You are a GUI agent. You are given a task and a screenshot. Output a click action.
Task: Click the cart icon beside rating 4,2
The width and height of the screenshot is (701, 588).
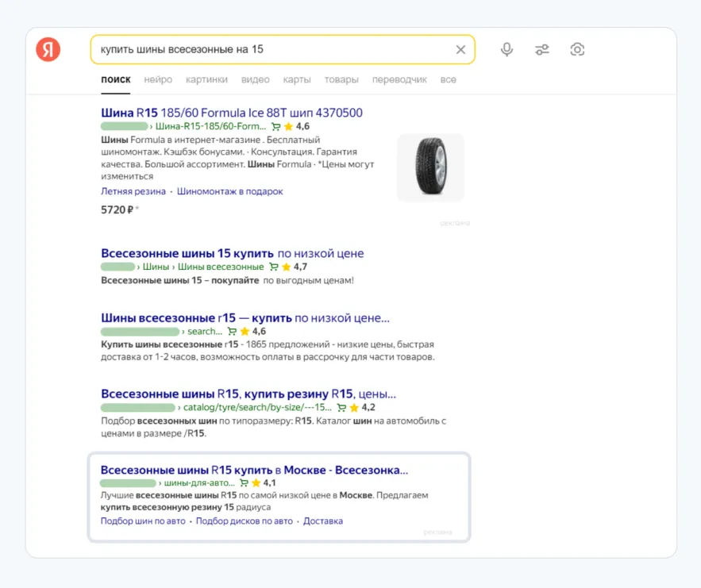(x=341, y=408)
